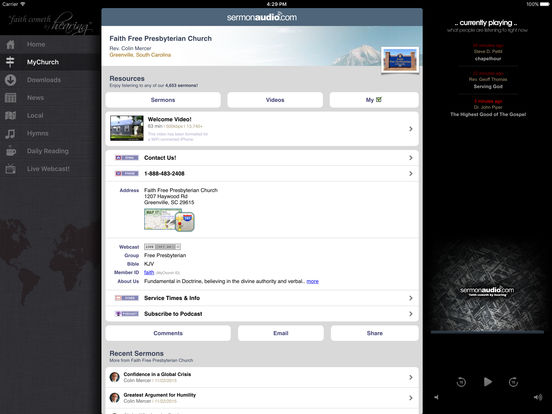Expand the Welcome Video row chevron
The image size is (552, 414).
411,129
